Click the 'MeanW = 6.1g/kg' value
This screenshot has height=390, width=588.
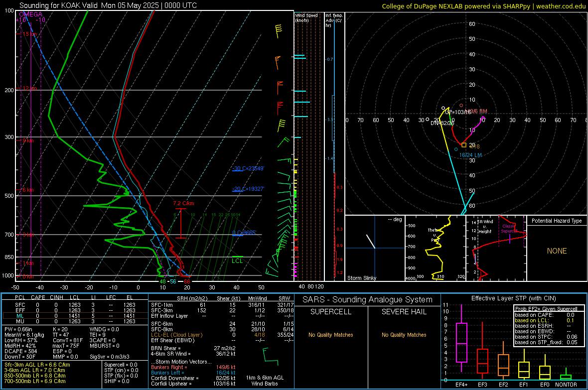(x=24, y=335)
